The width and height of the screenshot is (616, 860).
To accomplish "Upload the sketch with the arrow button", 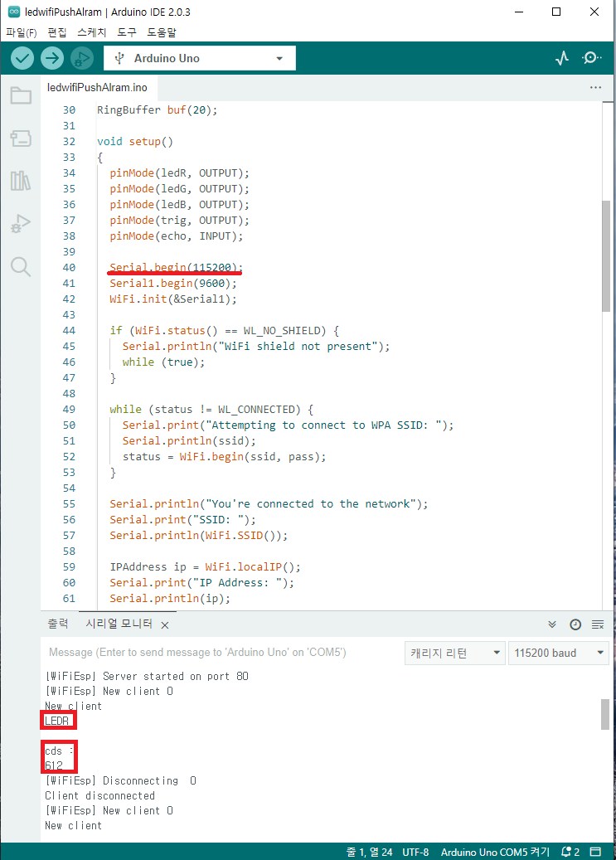I will click(52, 58).
